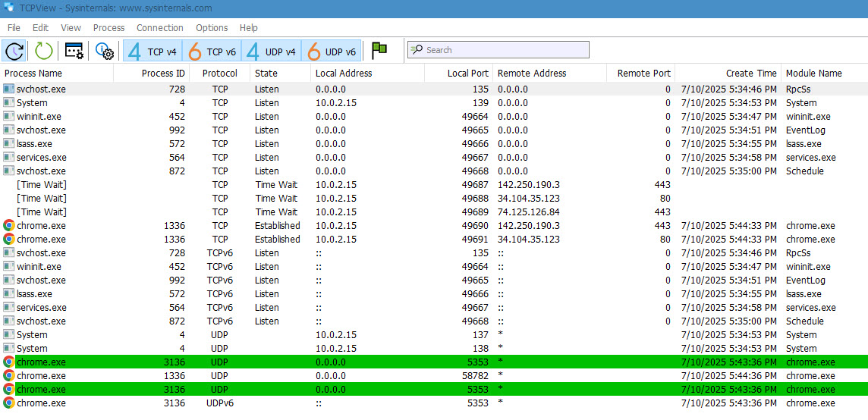This screenshot has height=420, width=868.
Task: Click the State column header
Action: click(266, 74)
